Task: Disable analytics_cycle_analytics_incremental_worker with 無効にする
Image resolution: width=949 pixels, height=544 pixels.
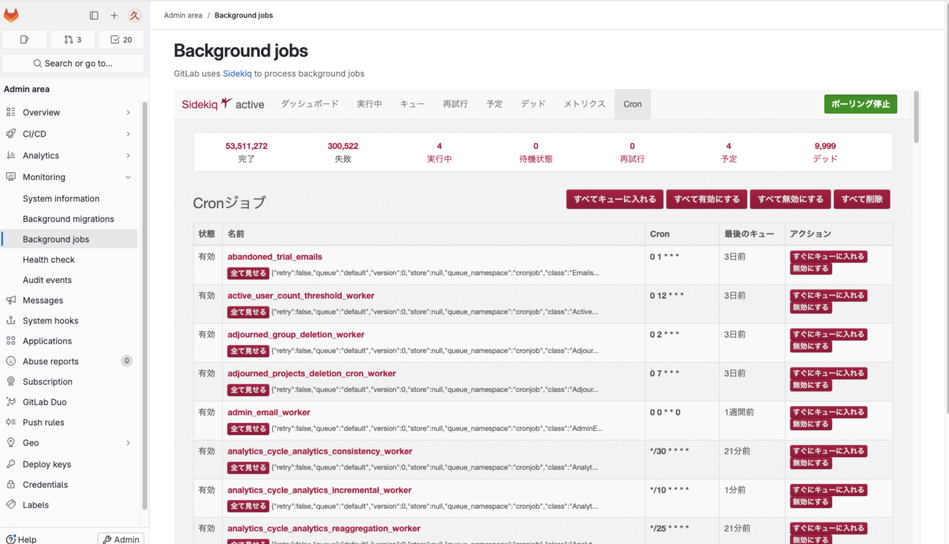Action: tap(810, 502)
